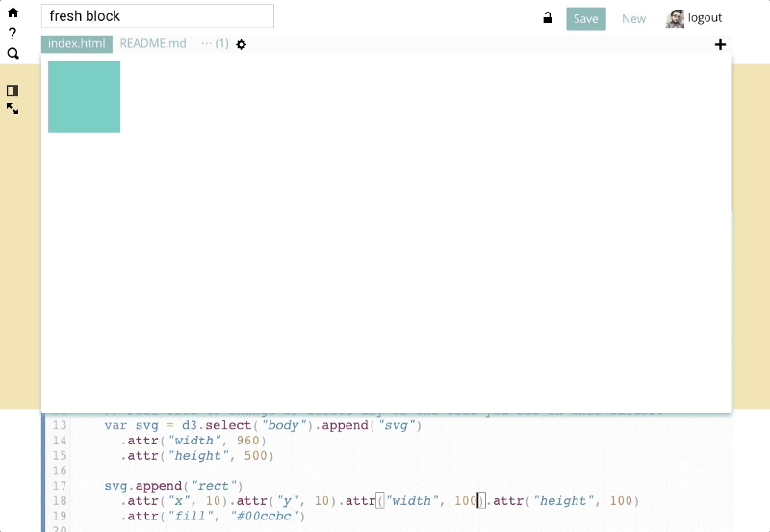Edit the block title field
Image resolution: width=770 pixels, height=532 pixels.
tap(158, 16)
